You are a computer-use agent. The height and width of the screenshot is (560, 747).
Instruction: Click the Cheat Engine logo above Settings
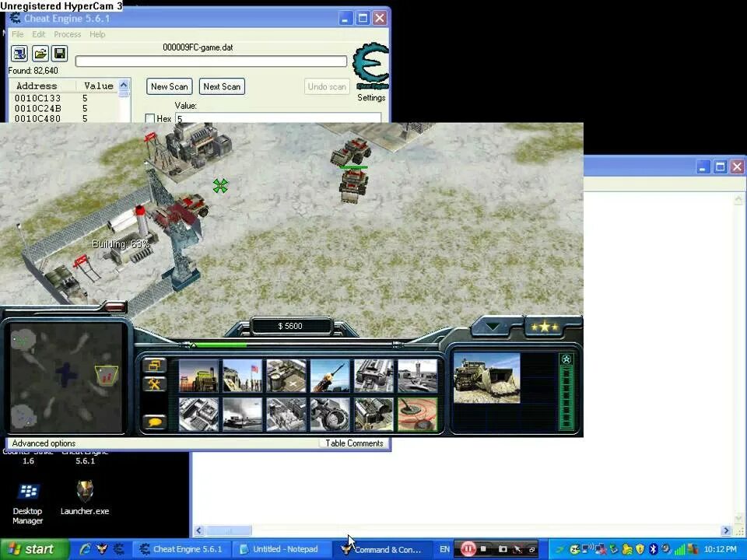click(370, 65)
